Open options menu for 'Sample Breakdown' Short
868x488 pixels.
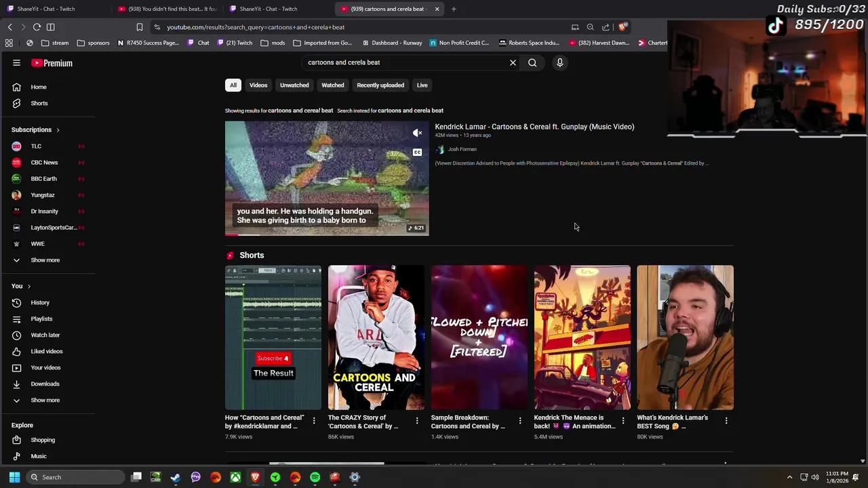(x=519, y=421)
